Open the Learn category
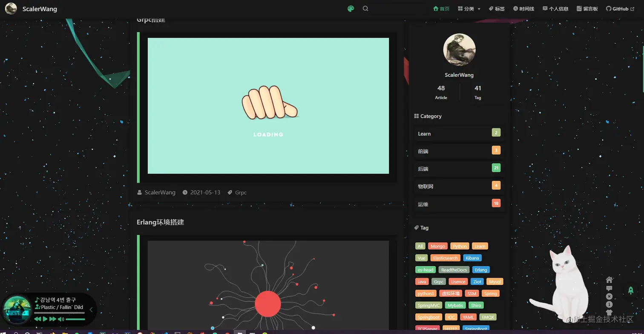644x334 pixels. (x=459, y=134)
